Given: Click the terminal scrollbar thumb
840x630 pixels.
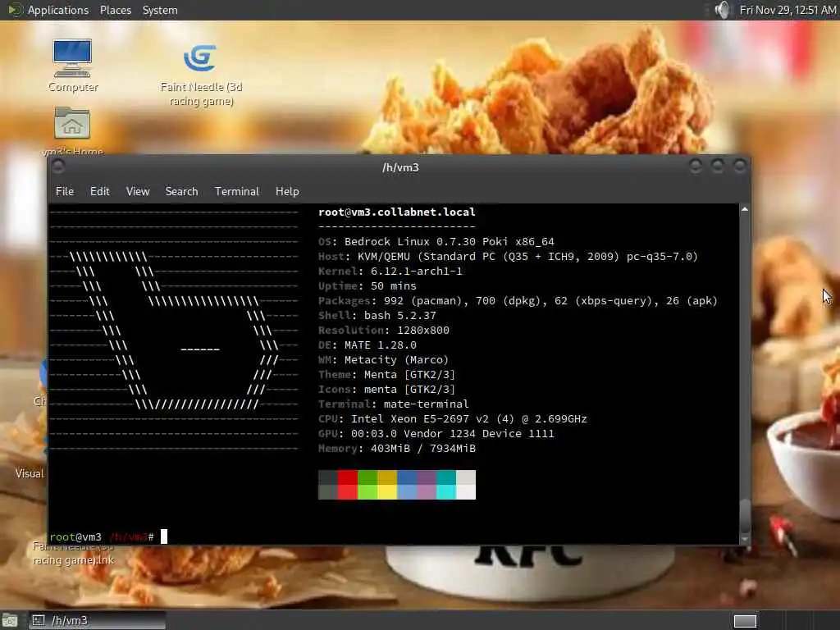Looking at the screenshot, I should [745, 515].
